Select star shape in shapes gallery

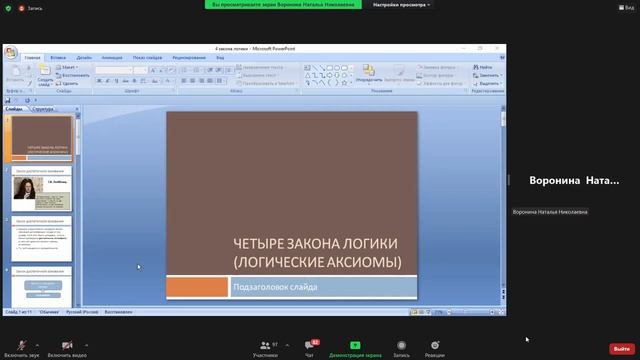[x=344, y=83]
